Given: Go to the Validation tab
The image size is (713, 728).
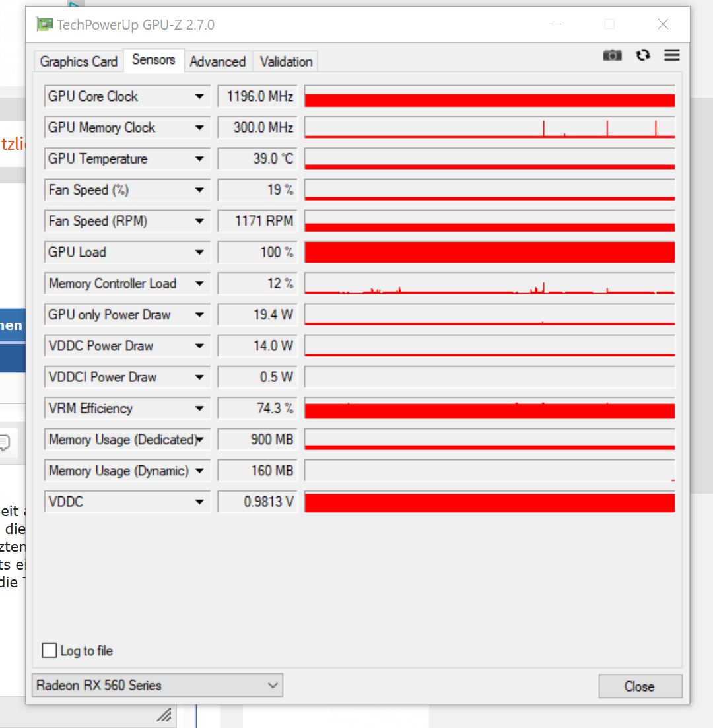Looking at the screenshot, I should coord(286,61).
